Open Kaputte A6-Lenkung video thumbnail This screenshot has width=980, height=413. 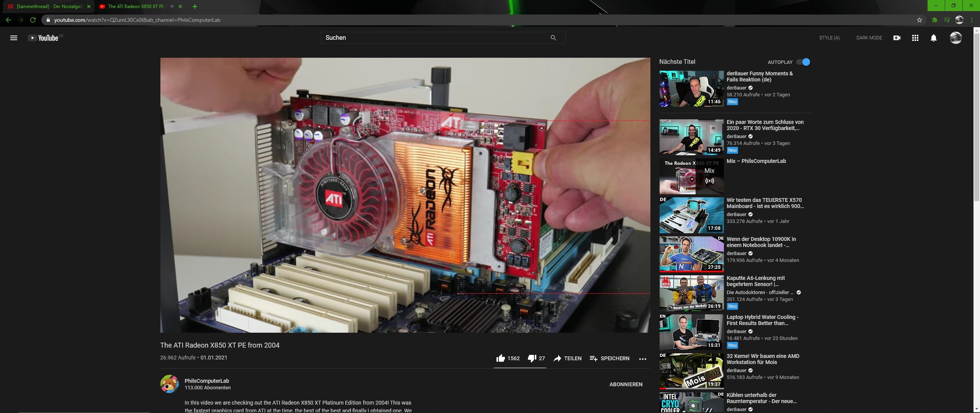[x=691, y=293]
